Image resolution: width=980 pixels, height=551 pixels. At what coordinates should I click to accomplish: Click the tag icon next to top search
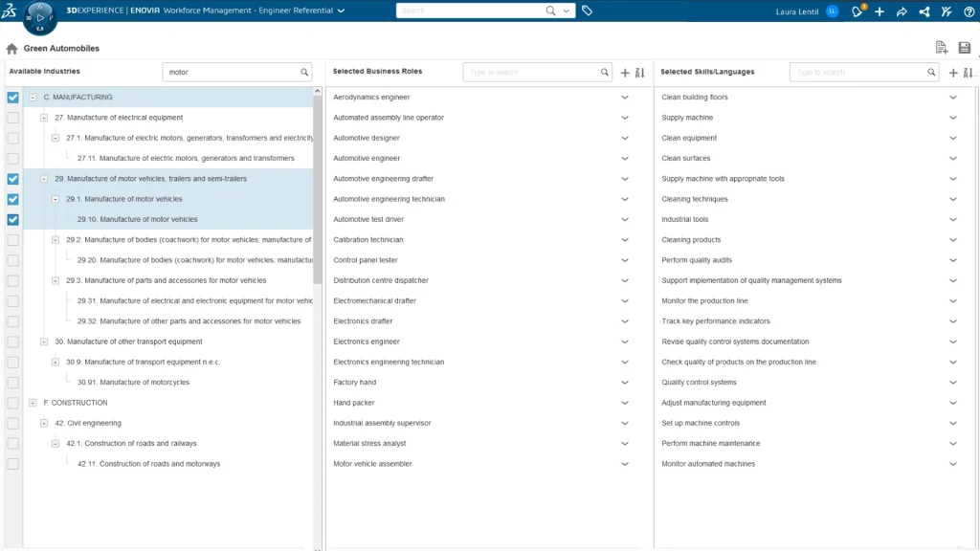587,11
